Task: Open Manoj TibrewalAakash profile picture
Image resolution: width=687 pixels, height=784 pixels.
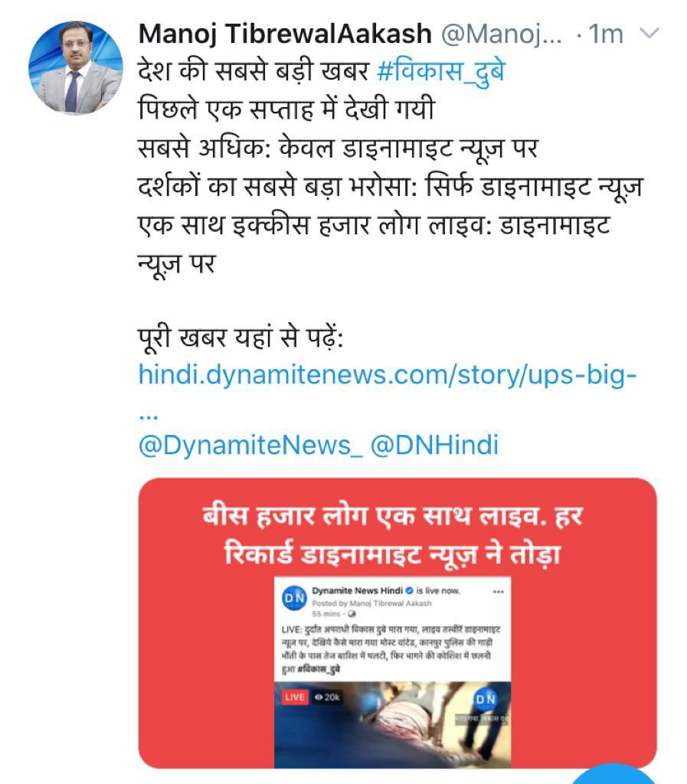Action: (x=76, y=67)
